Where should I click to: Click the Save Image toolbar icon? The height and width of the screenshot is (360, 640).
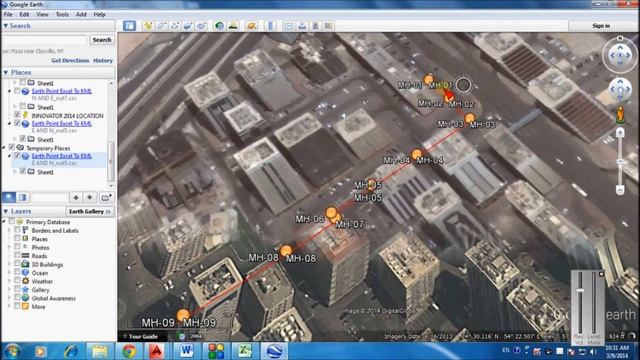tap(316, 26)
